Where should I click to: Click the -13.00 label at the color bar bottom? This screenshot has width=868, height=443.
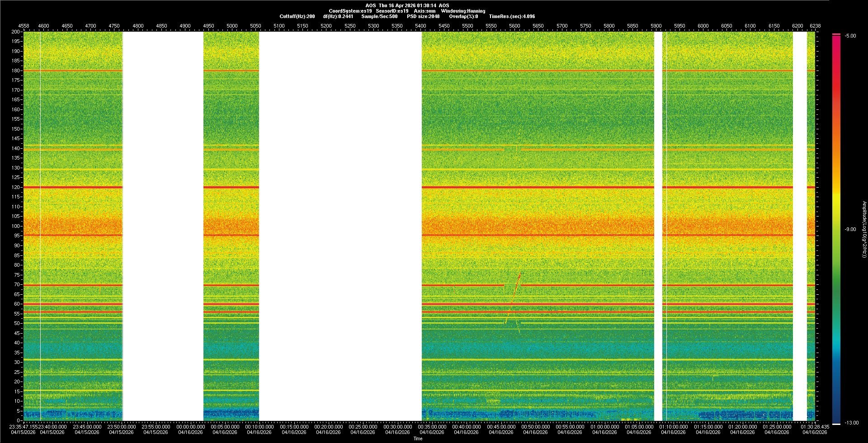pyautogui.click(x=852, y=423)
